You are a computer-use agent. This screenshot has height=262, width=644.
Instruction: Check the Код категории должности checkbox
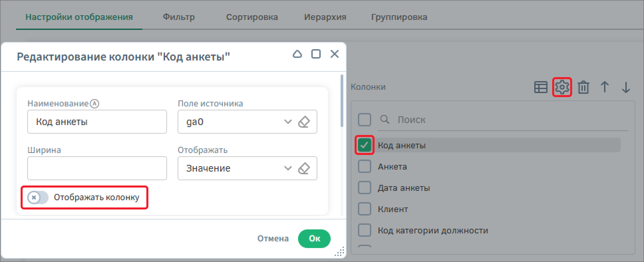click(365, 230)
